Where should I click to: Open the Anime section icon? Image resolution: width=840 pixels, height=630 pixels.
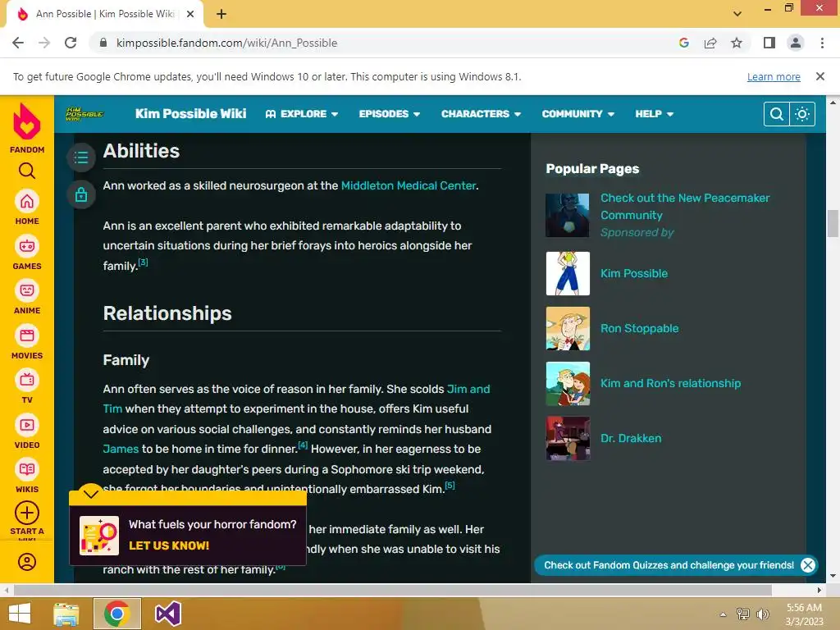(x=27, y=291)
